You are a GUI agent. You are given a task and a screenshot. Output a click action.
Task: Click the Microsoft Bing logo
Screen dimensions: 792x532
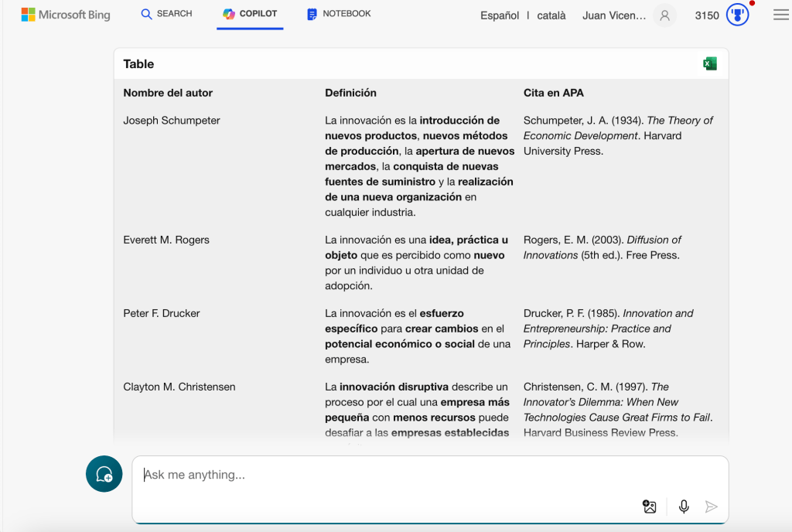(66, 15)
